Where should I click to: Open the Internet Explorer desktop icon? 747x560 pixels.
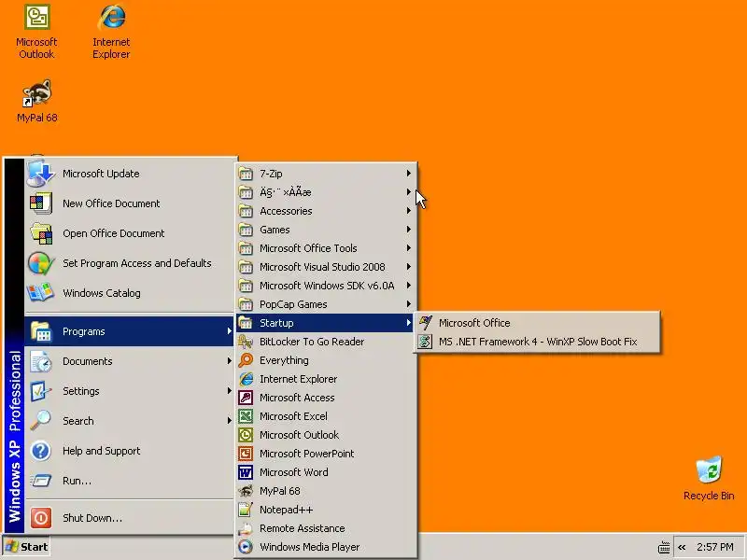point(111,17)
